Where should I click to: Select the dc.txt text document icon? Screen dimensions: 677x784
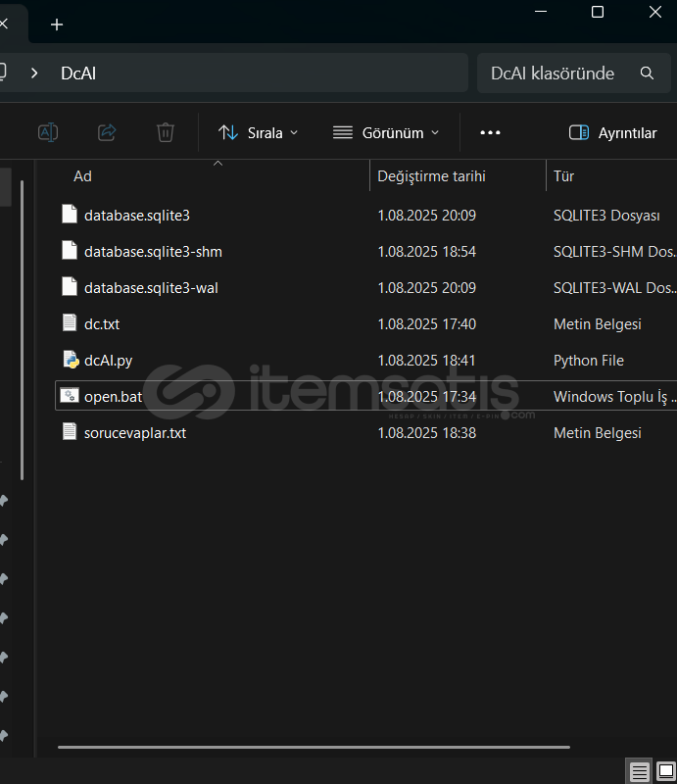70,322
